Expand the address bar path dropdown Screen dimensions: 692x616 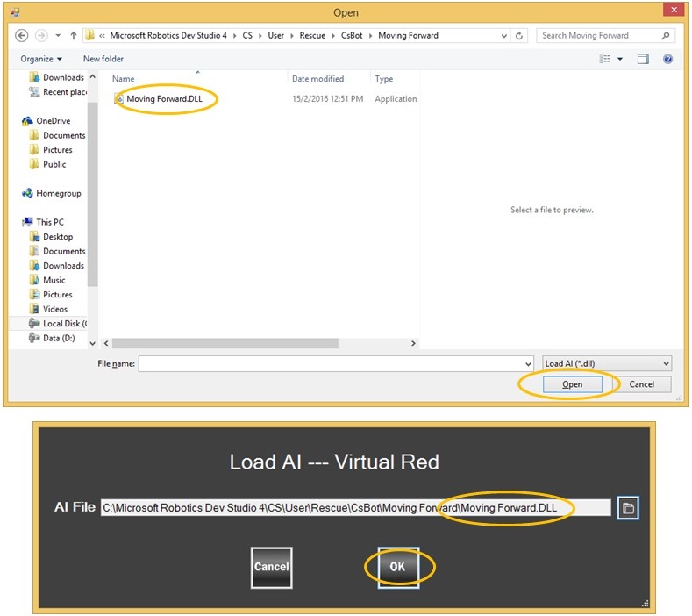503,36
